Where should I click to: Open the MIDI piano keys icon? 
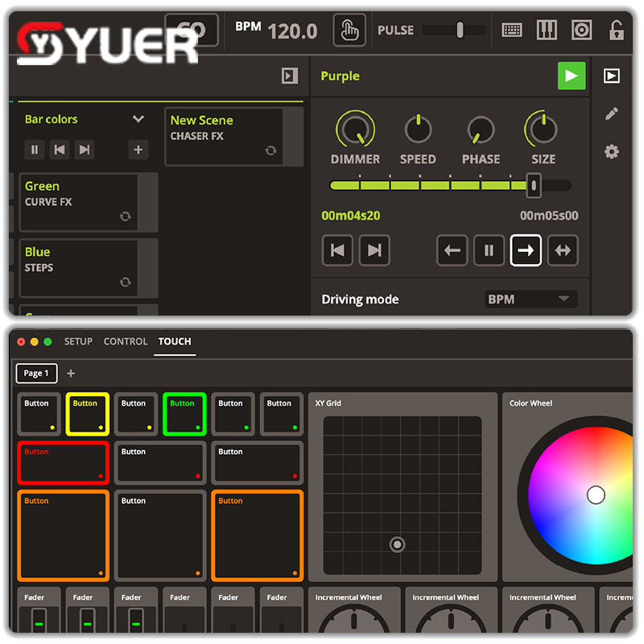(x=547, y=30)
